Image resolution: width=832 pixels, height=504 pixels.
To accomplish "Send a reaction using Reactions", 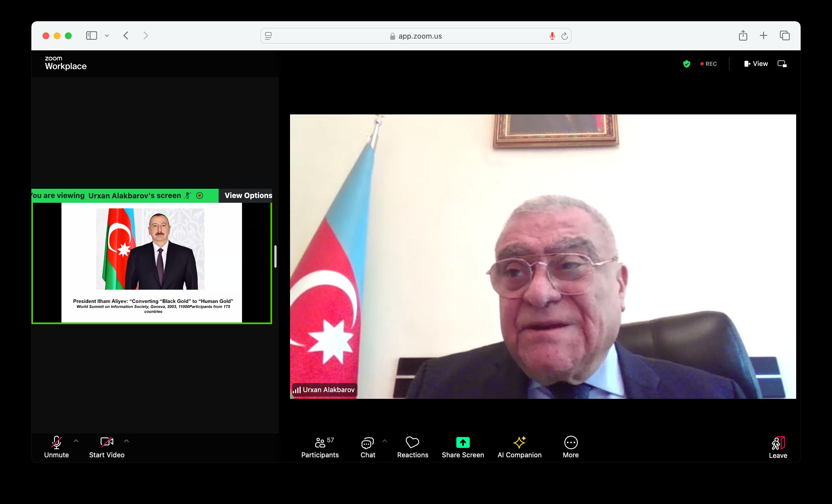I will (412, 447).
